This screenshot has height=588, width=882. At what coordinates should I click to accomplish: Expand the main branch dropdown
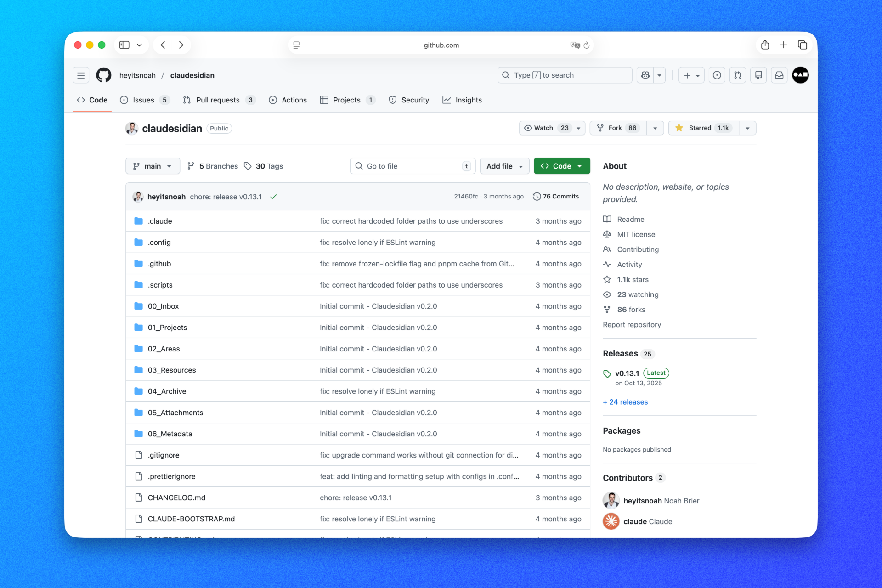click(x=153, y=166)
